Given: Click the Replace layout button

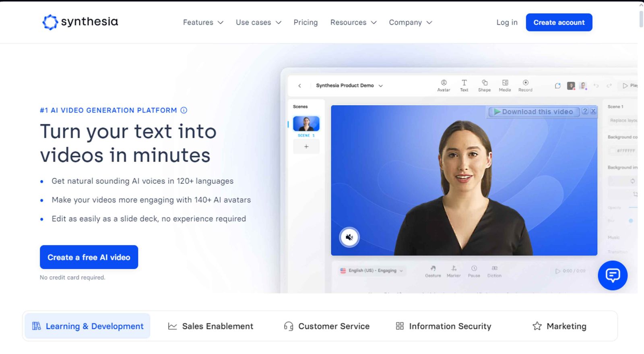Looking at the screenshot, I should pos(623,120).
